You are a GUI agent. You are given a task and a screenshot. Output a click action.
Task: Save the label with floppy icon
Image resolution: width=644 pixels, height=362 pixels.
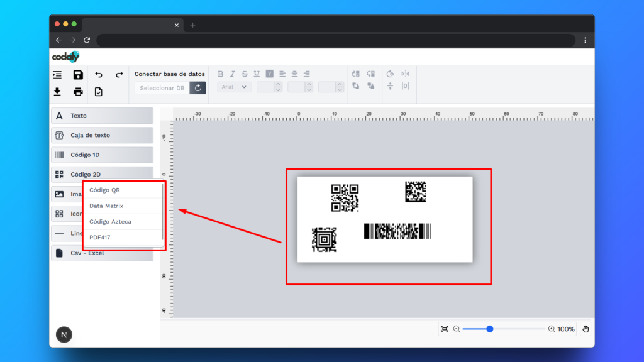tap(78, 75)
